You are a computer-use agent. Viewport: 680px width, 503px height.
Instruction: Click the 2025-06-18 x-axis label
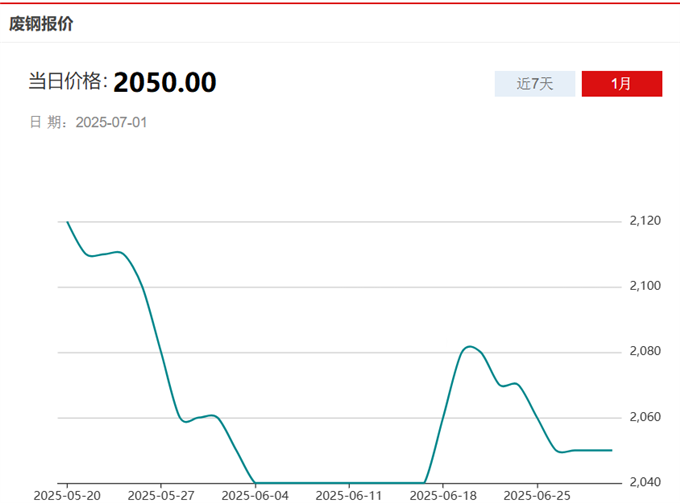(x=443, y=494)
